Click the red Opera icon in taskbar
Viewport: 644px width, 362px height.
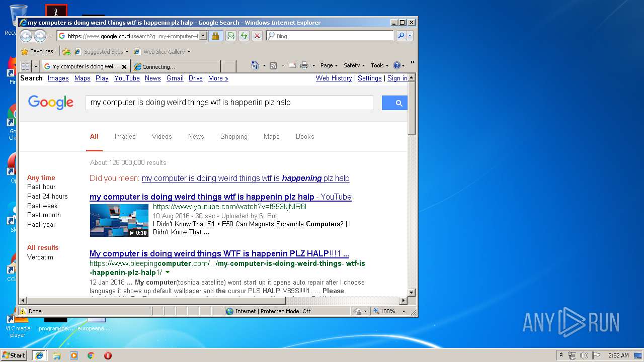(x=108, y=355)
